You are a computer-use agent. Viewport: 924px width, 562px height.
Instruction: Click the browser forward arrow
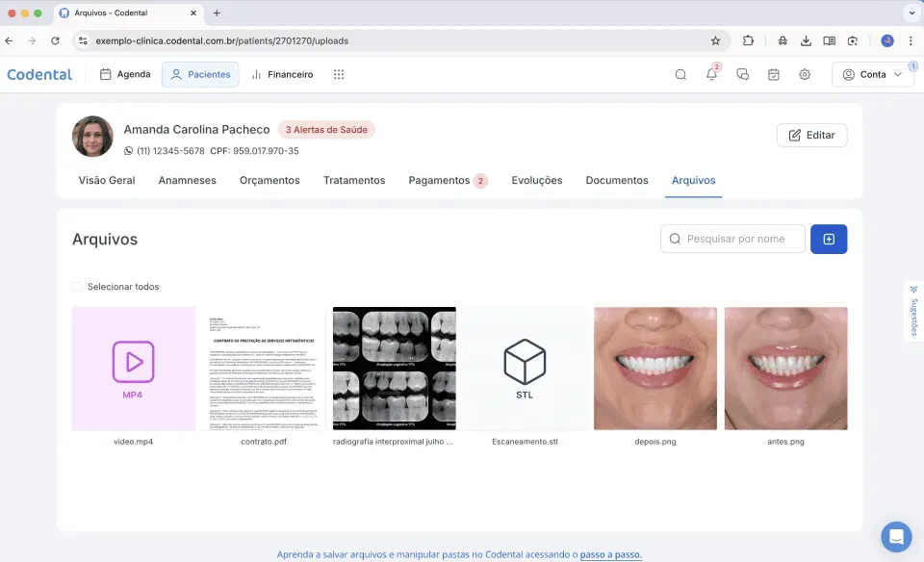point(32,40)
